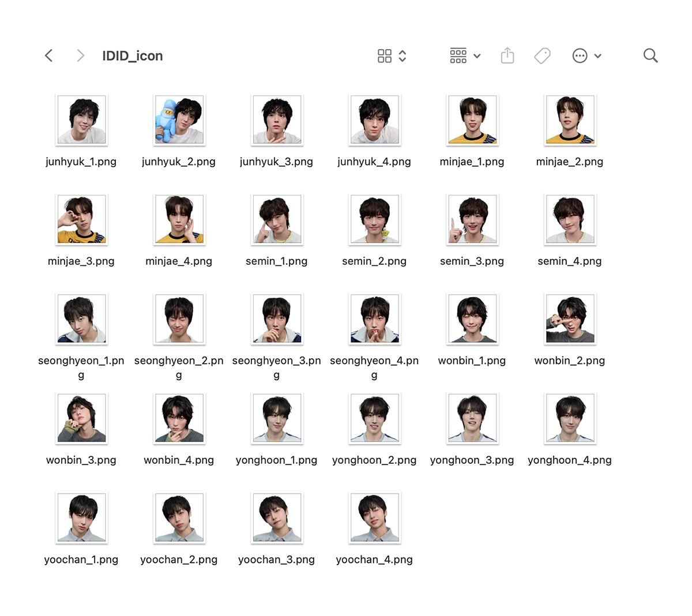Click the back navigation arrow
The height and width of the screenshot is (616, 692).
pyautogui.click(x=49, y=56)
